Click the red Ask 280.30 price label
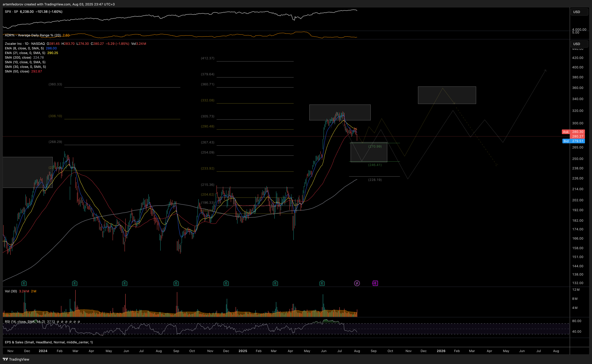Viewport: 592px width, 364px height. click(573, 132)
